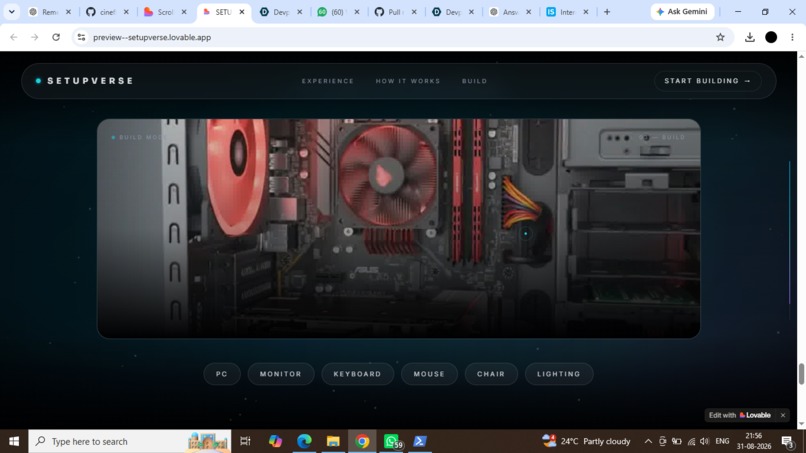Screen dimensions: 806x453
Task: Show hidden system tray icons
Action: [648, 441]
